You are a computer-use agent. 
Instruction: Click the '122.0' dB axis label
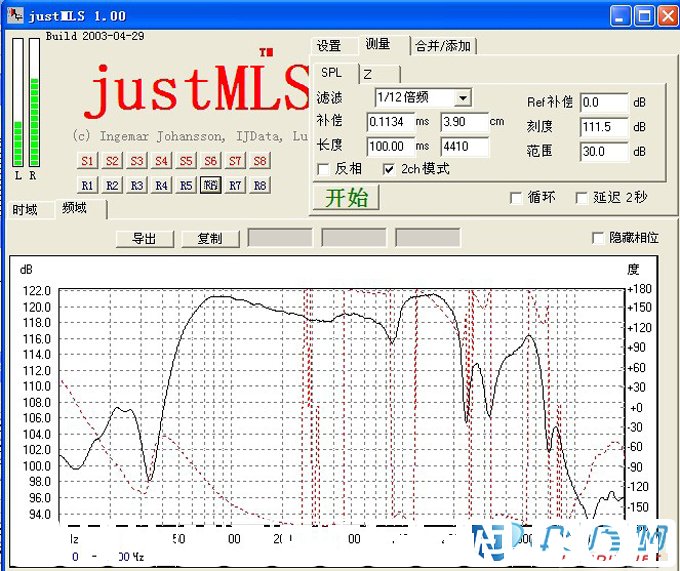tap(37, 290)
